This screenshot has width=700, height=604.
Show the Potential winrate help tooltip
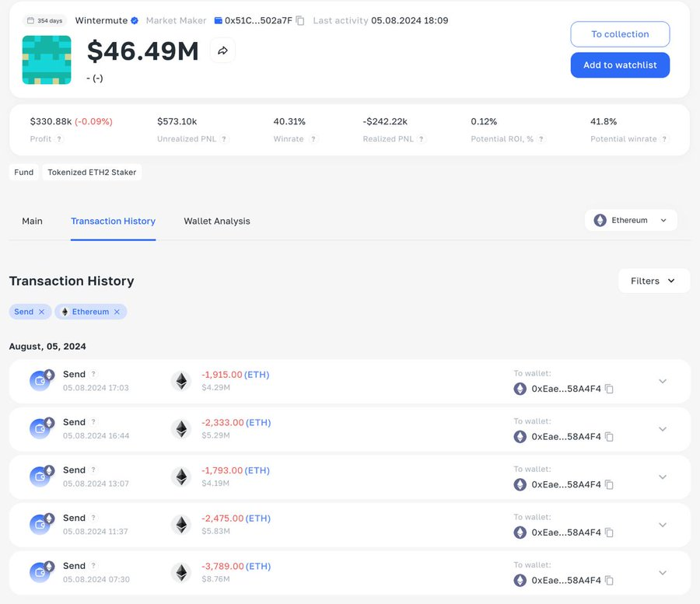(x=664, y=138)
